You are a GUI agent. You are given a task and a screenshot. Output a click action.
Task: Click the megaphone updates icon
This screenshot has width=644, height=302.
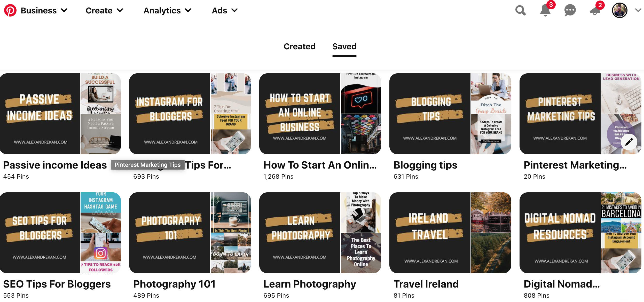click(x=595, y=11)
